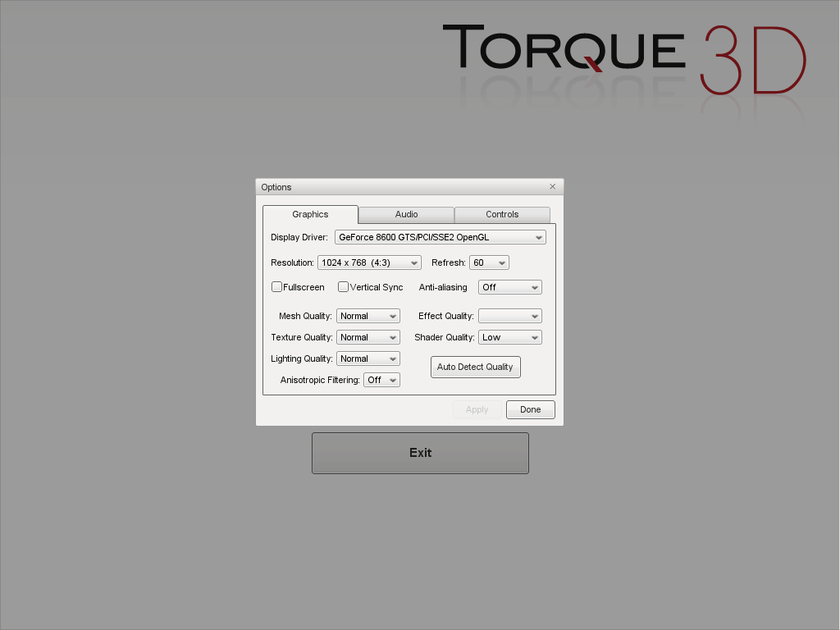Switch to the Controls tab

[502, 215]
